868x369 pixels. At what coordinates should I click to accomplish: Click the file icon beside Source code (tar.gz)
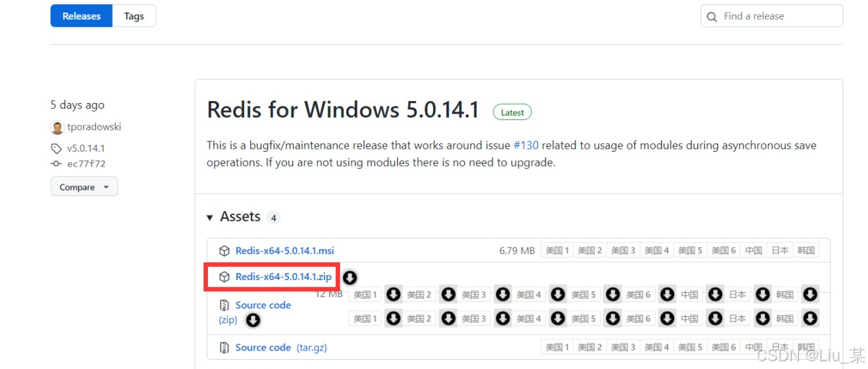pos(224,348)
